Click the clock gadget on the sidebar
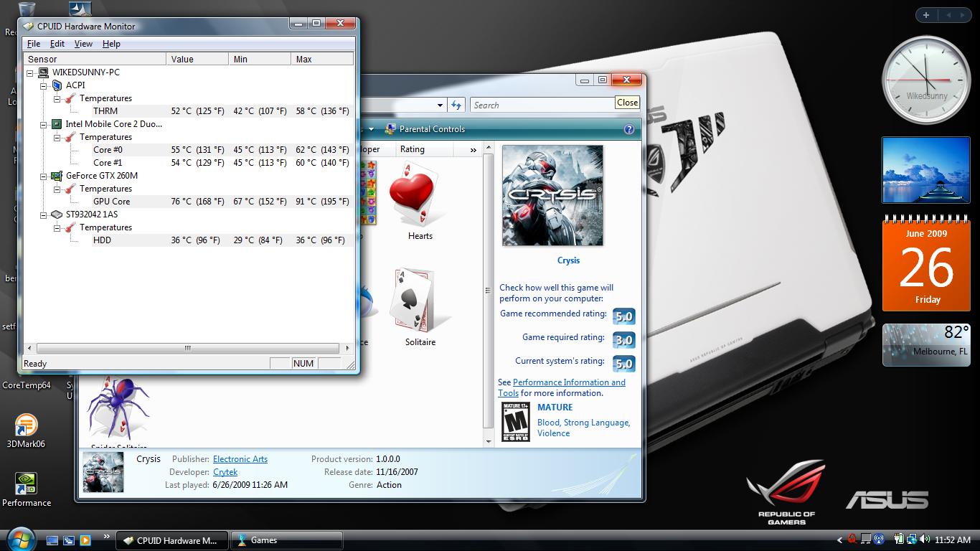The width and height of the screenshot is (980, 551). coord(925,80)
